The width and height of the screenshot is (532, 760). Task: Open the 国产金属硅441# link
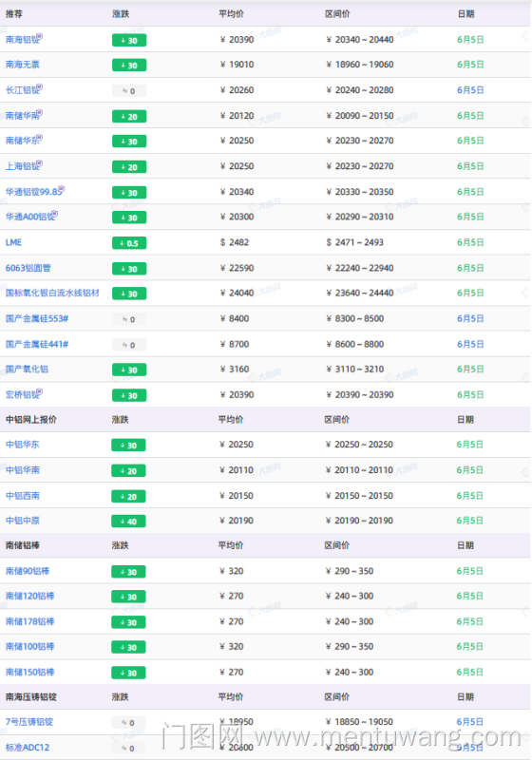37,344
